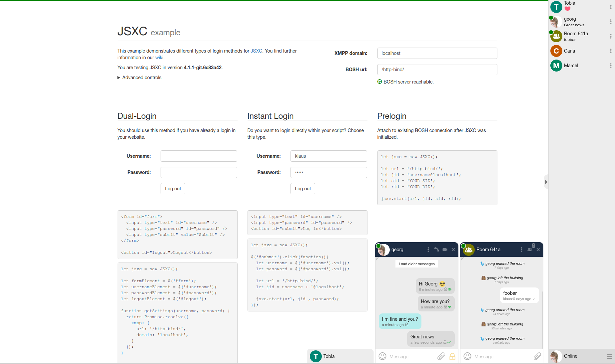Select Marcel avatar in roster
The height and width of the screenshot is (364, 615).
556,66
